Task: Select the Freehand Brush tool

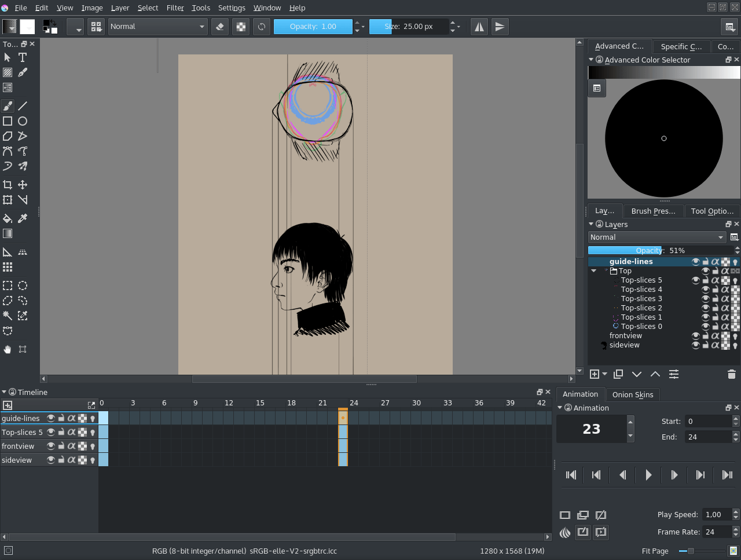Action: tap(8, 105)
